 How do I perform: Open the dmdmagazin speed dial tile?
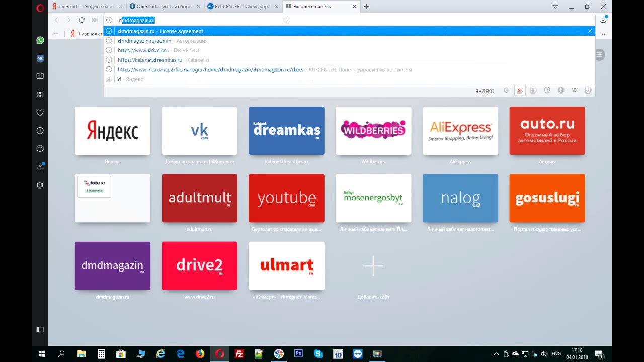pyautogui.click(x=113, y=266)
